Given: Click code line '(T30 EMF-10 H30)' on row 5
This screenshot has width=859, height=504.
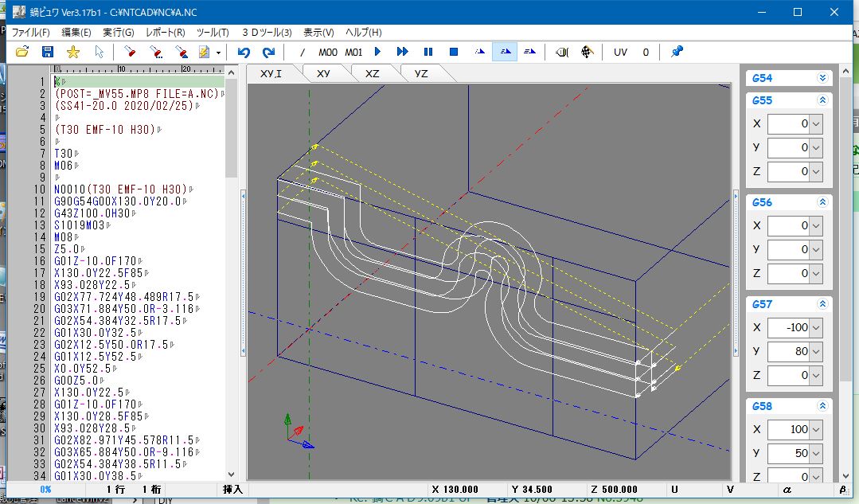Looking at the screenshot, I should click(107, 130).
